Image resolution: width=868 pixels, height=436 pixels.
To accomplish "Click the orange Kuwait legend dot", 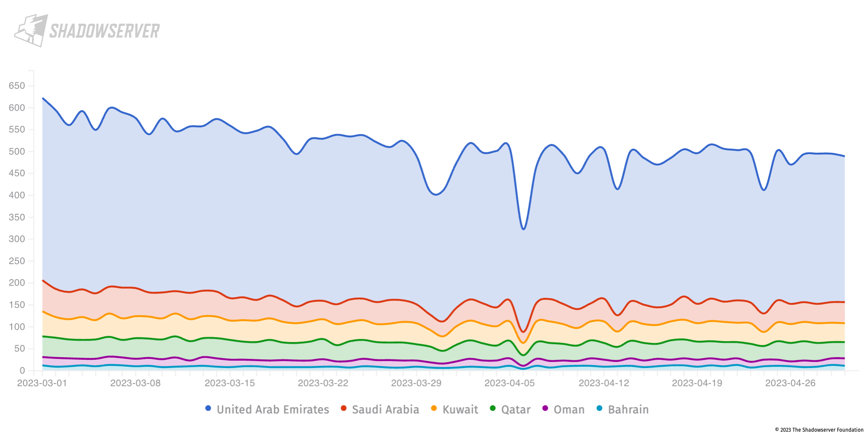I will tap(434, 408).
